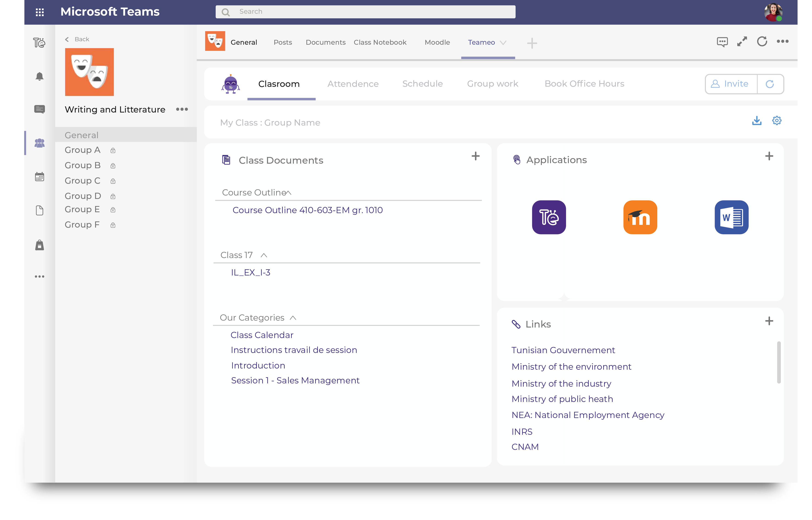812x520 pixels.
Task: Open the settings gear on My Class bar
Action: click(x=777, y=120)
